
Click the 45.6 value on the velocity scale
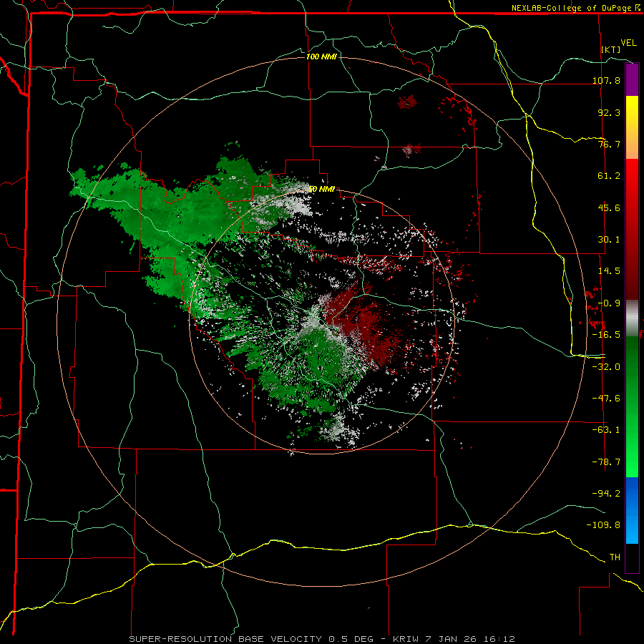[x=609, y=208]
